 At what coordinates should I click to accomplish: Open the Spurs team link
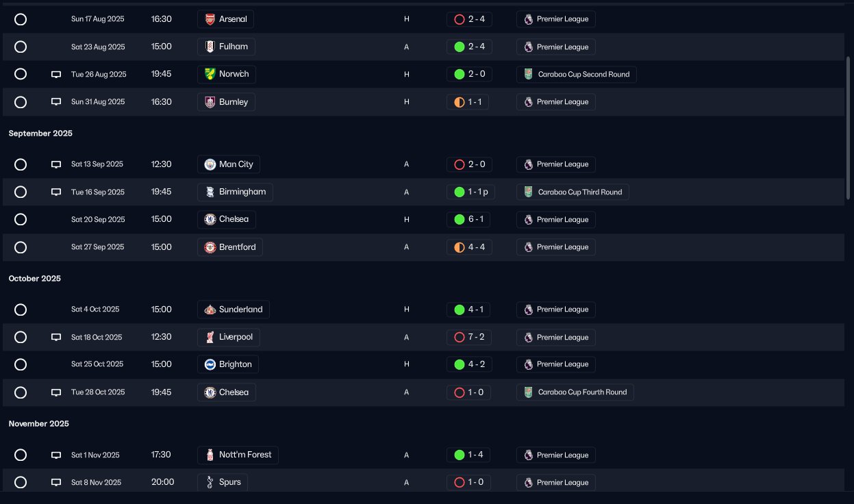click(x=223, y=482)
